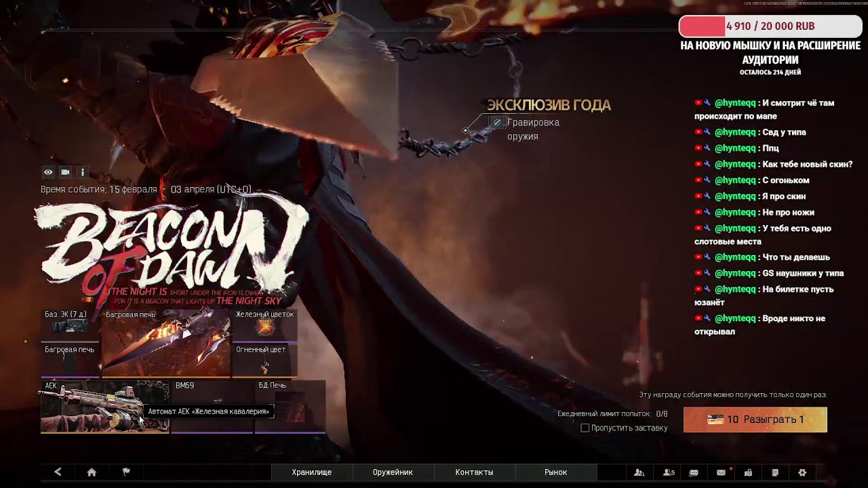Screen dimensions: 868x488
Task: Click the ЭКСКЛЮЗИВ ГОДА heading
Action: [x=549, y=105]
